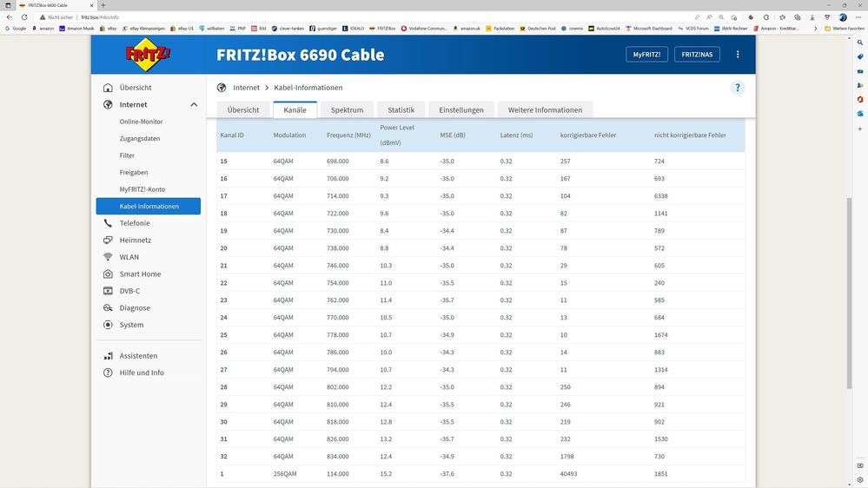This screenshot has height=488, width=868.
Task: Click the 256QAM modulation cell
Action: [285, 473]
